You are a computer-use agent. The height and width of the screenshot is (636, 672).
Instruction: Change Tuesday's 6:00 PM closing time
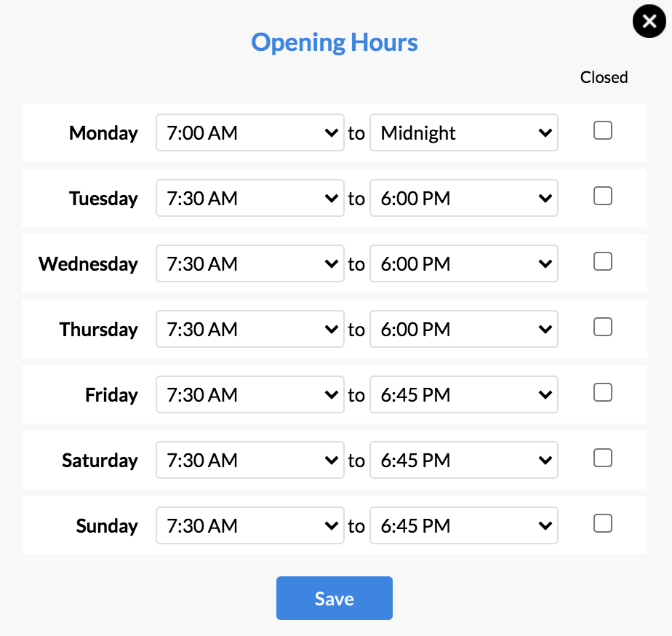pos(464,198)
